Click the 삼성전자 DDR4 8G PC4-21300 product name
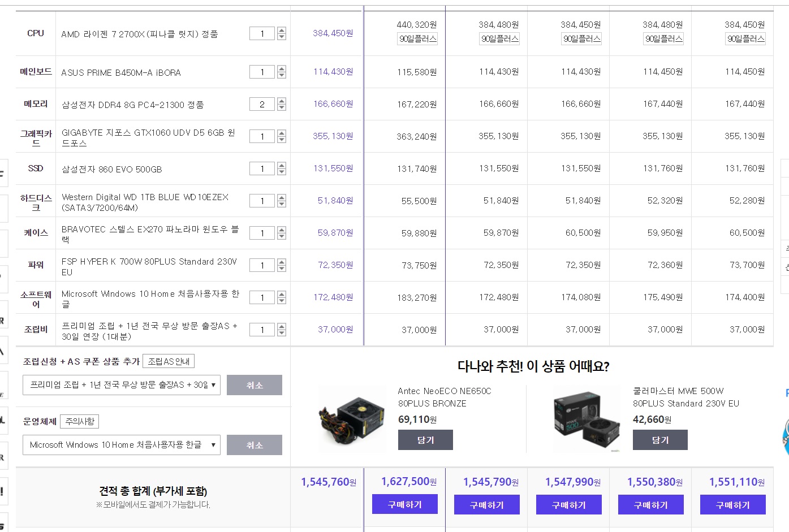The height and width of the screenshot is (532, 789). pyautogui.click(x=132, y=105)
